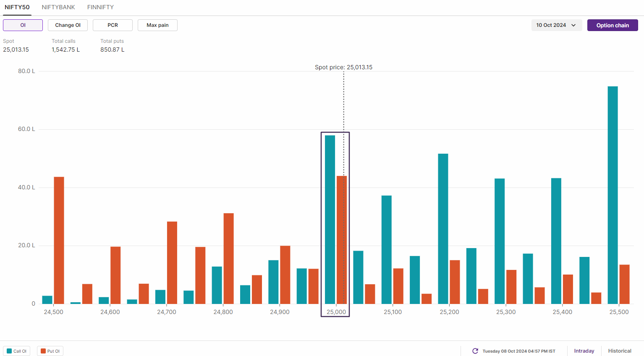644x356 pixels.
Task: Click the 25,000 call OI bar
Action: point(330,220)
